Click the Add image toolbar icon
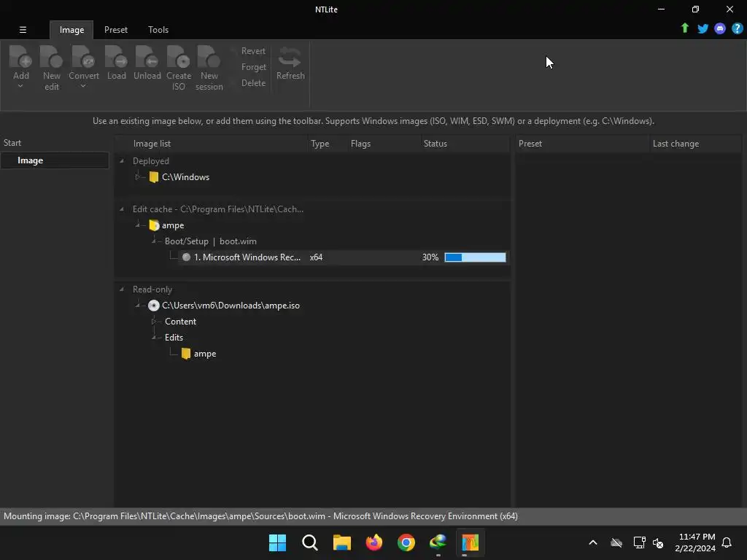Viewport: 747px width, 560px height. pyautogui.click(x=21, y=57)
